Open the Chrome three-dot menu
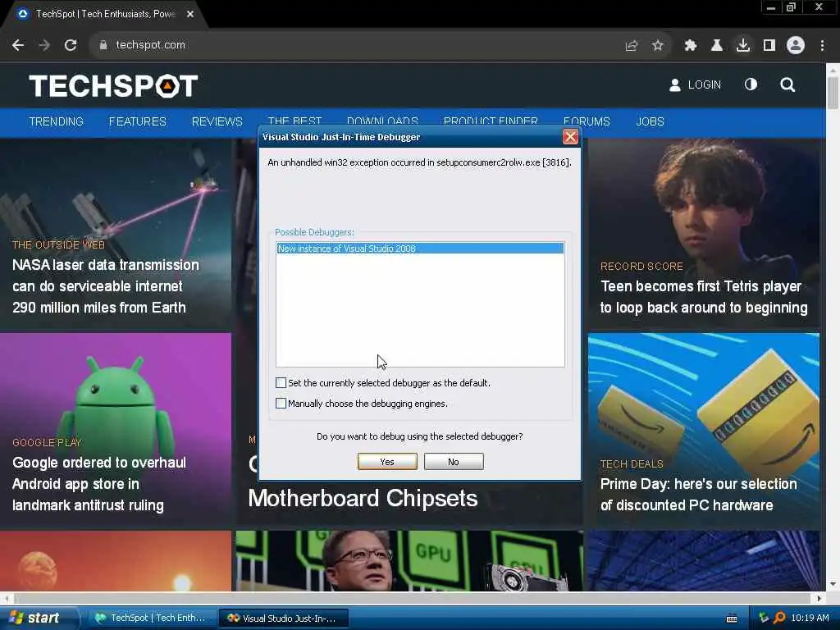The height and width of the screenshot is (630, 840). click(822, 46)
